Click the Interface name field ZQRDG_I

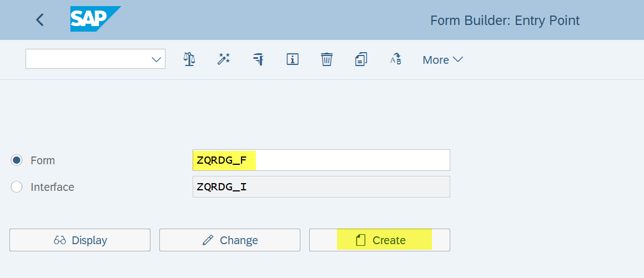click(x=321, y=187)
